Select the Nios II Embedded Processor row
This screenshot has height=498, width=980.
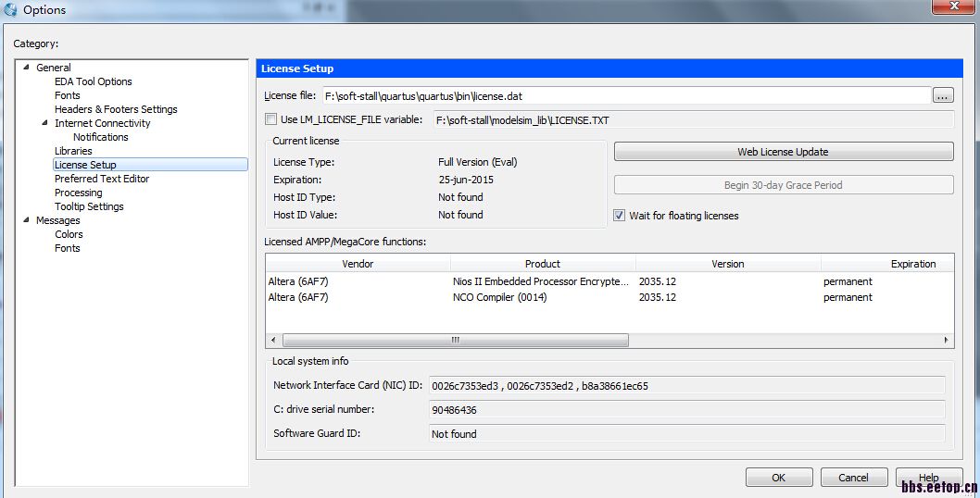point(610,281)
